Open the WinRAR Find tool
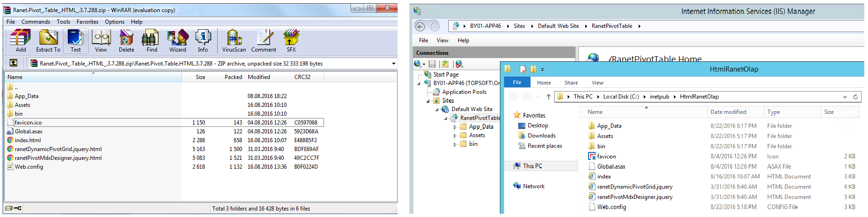 click(152, 40)
